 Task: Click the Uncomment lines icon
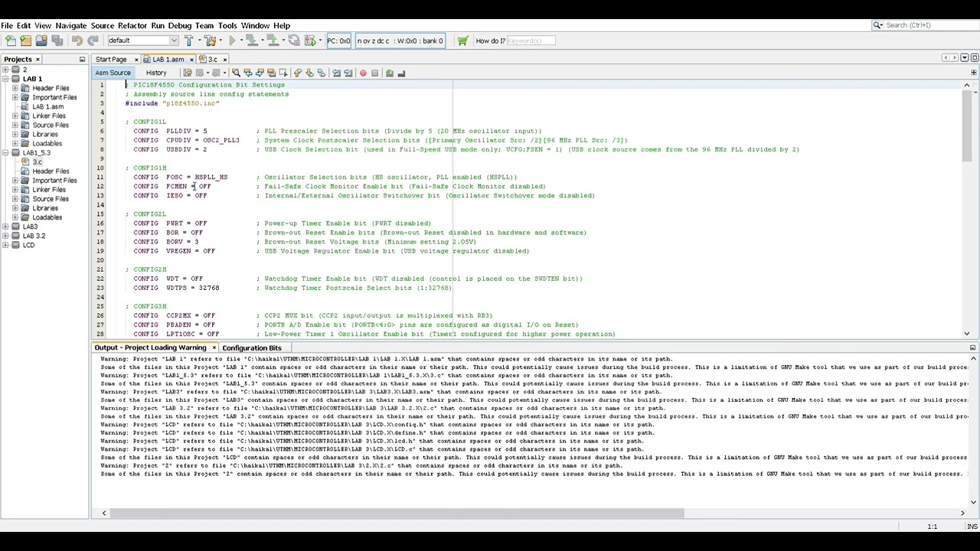click(401, 73)
